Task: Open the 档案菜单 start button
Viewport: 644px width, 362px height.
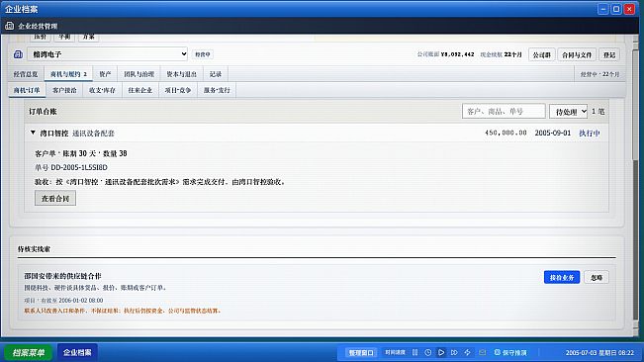Action: 29,352
